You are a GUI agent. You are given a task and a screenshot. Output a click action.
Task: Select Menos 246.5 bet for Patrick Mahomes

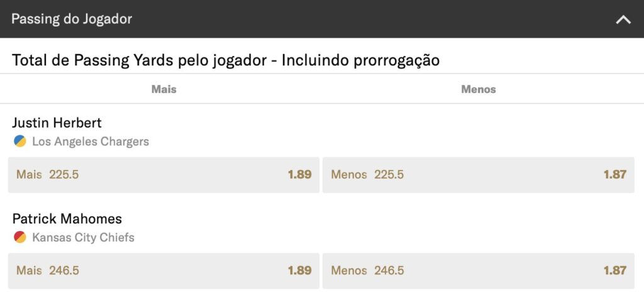[479, 271]
